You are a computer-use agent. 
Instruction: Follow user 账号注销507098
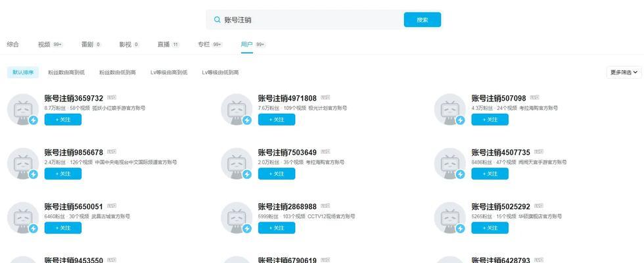[x=490, y=120]
